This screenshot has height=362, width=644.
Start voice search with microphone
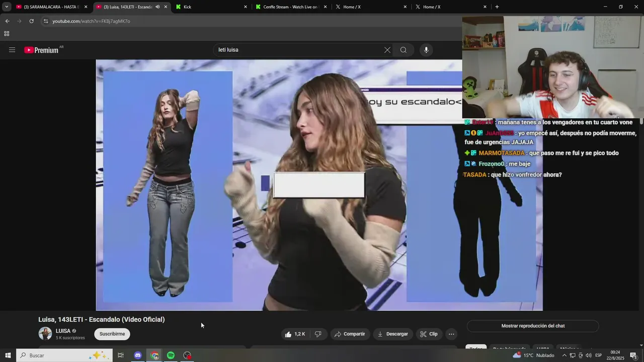[426, 50]
